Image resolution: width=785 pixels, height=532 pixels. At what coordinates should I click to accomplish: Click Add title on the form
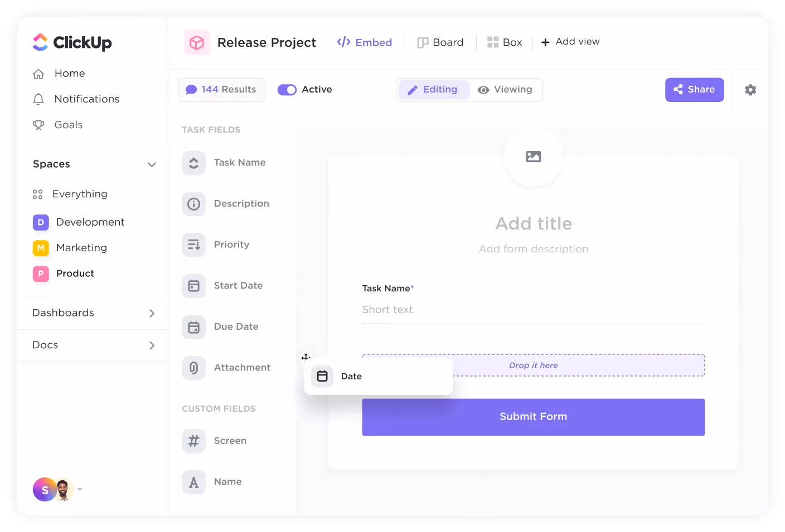coord(534,223)
